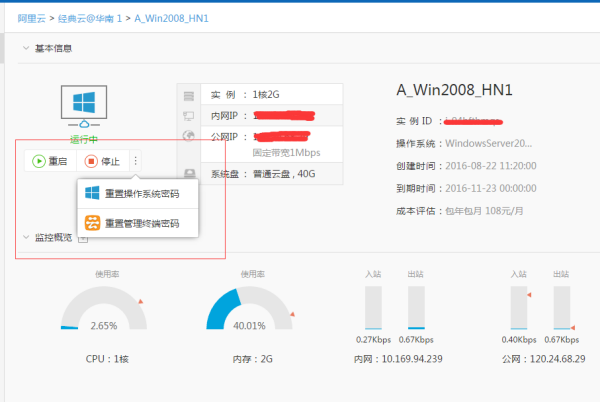Choose 重置管理终端密码 from the menu
The height and width of the screenshot is (402, 600).
click(138, 223)
